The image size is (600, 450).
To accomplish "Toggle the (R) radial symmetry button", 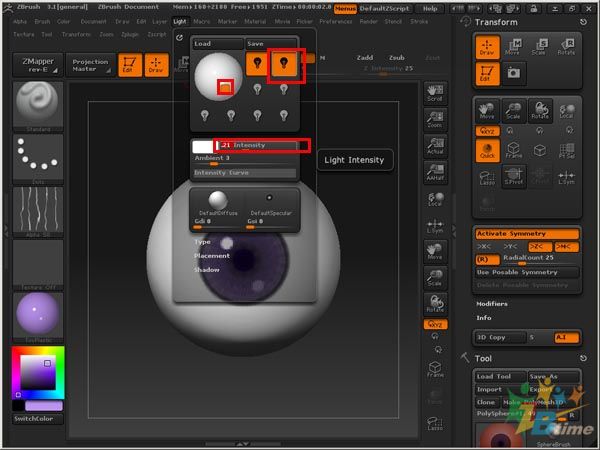I will coord(487,259).
